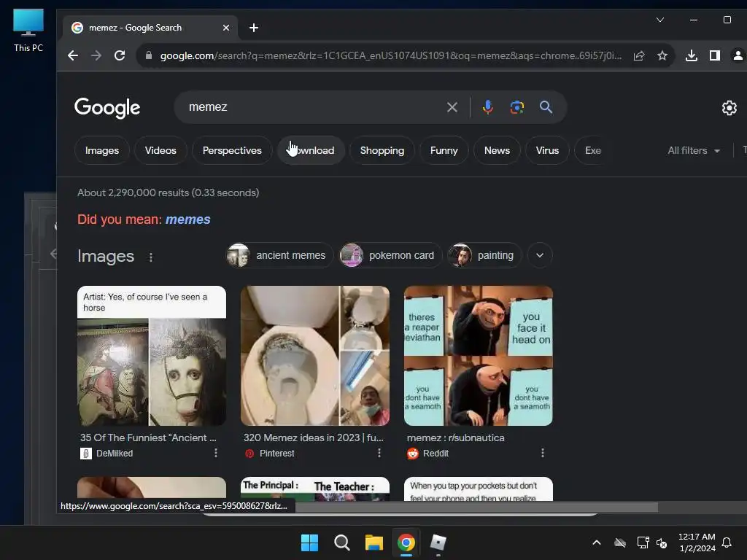Open 35 Of The Funniest Ancient link
This screenshot has height=560, width=747.
(148, 437)
